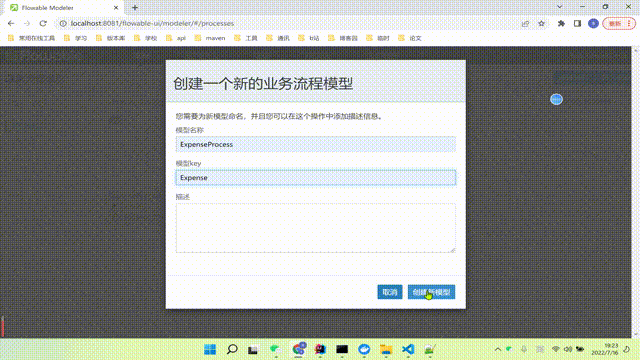640x360 pixels.
Task: Open the Chrome profile avatar
Action: [593, 23]
